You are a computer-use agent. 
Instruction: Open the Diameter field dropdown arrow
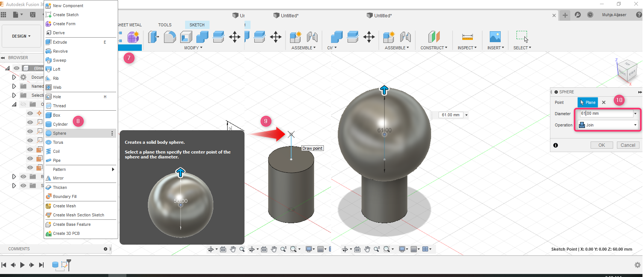[635, 114]
